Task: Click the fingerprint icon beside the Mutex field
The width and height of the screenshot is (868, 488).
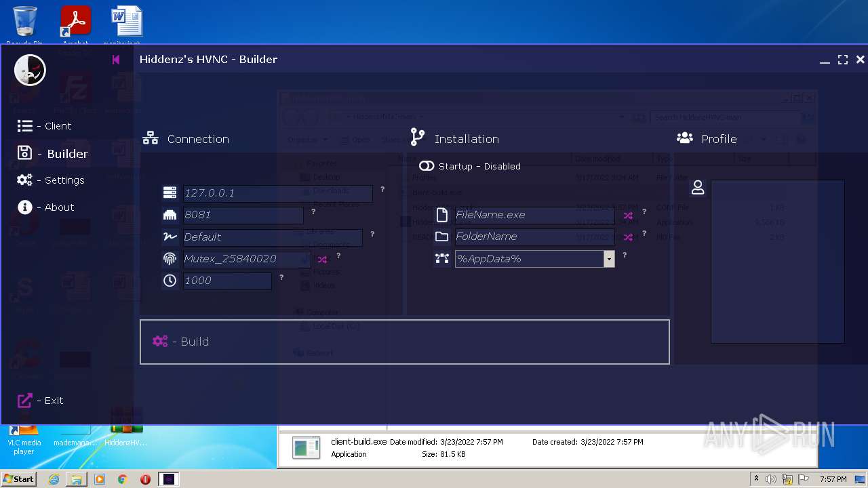Action: [170, 258]
